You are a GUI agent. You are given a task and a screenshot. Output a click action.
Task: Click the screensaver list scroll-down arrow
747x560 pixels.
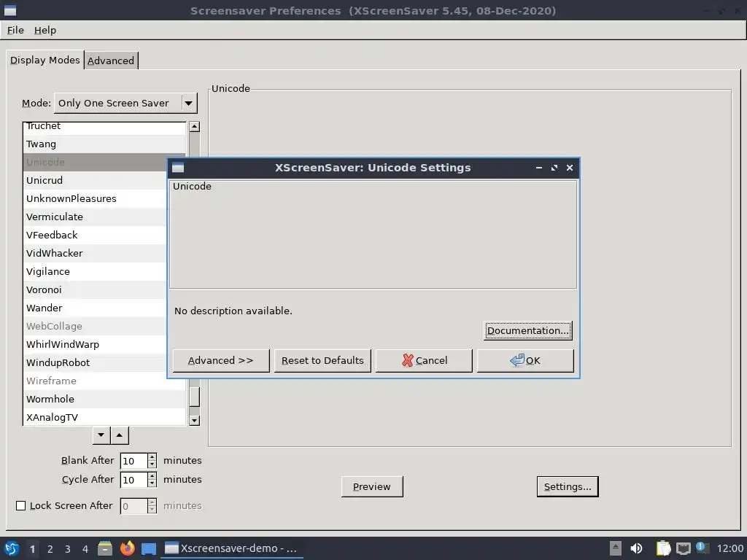coord(194,421)
